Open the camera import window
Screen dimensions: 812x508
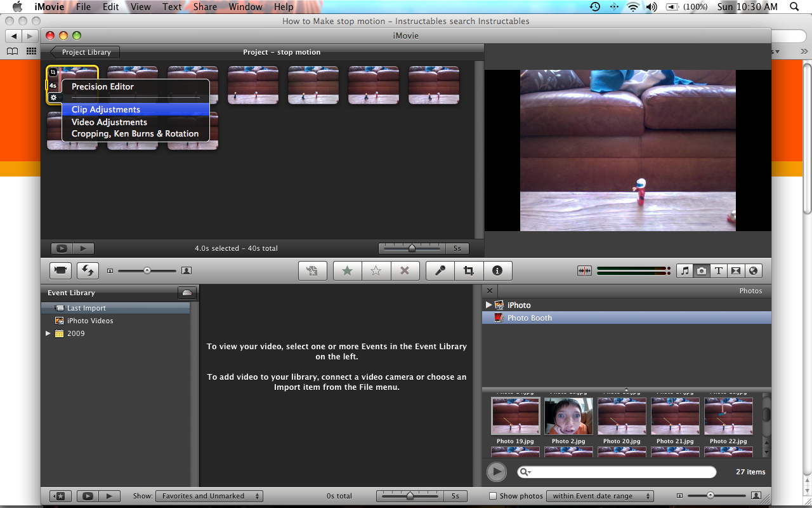click(60, 271)
